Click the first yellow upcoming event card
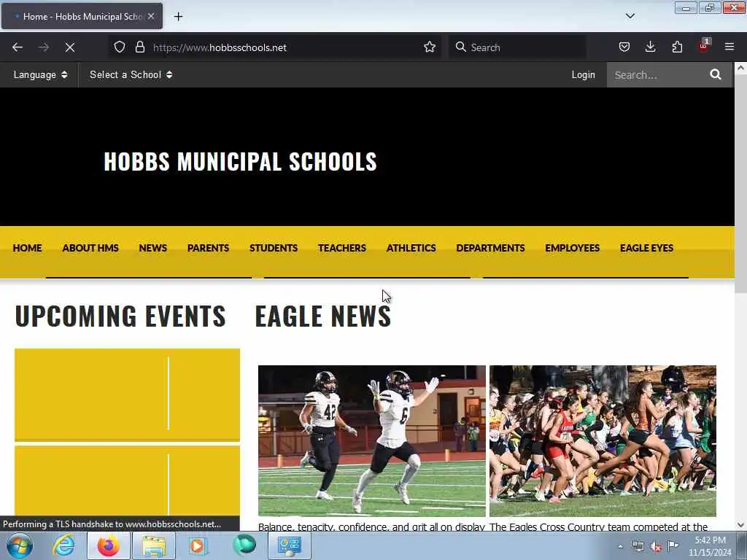Screen dimensions: 747x560 tap(127, 394)
